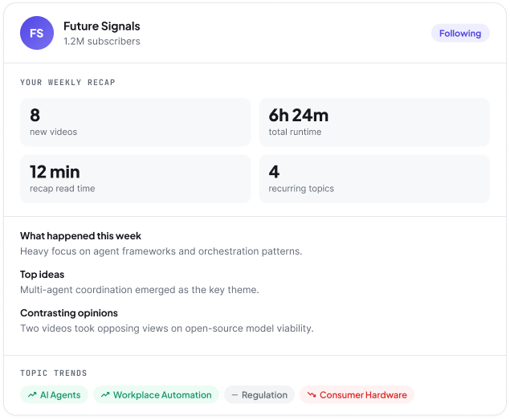This screenshot has width=510, height=420.
Task: Click the TOPIC TRENDS heading
Action: tap(54, 373)
